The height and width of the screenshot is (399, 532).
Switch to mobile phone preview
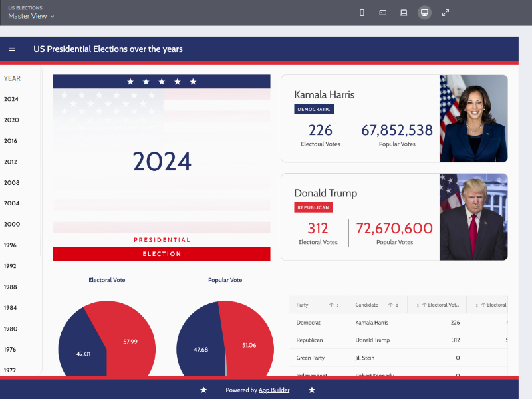(x=362, y=13)
